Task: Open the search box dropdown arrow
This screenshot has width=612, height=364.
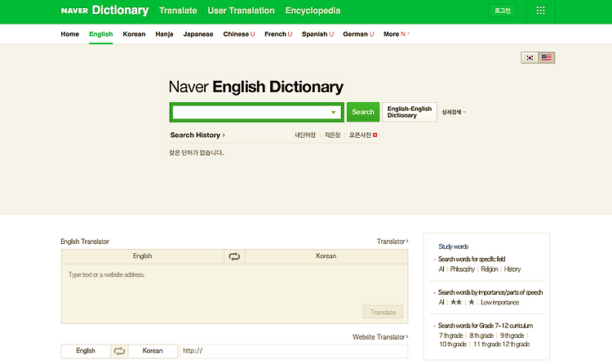Action: click(333, 113)
